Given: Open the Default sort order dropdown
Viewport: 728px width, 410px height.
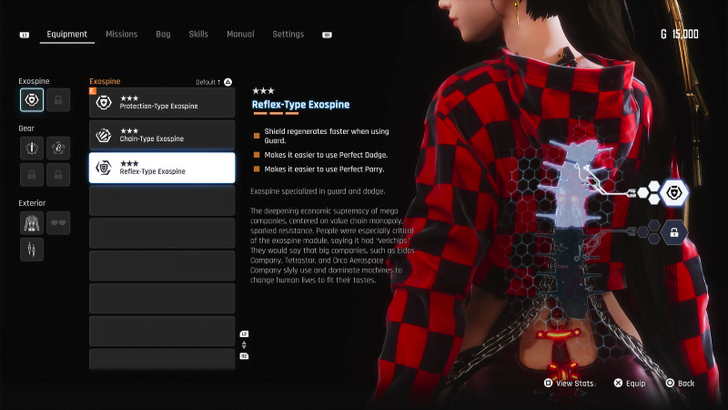Looking at the screenshot, I should [213, 81].
